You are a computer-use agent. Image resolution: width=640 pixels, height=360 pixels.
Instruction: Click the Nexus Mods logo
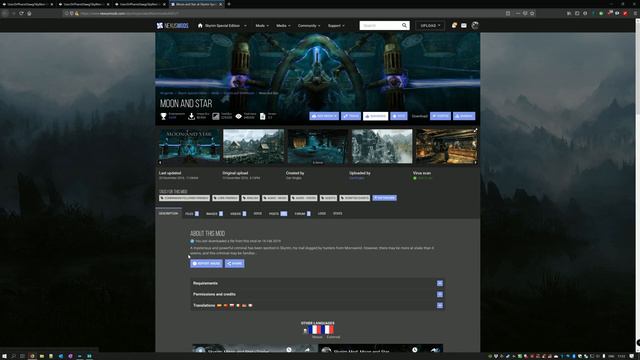tap(173, 25)
